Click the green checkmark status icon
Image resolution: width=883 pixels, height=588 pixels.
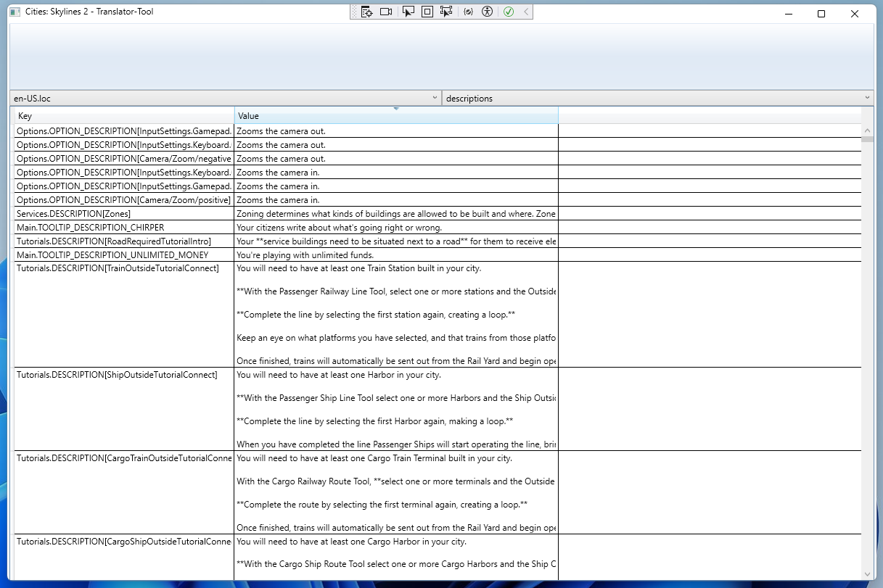(x=509, y=11)
